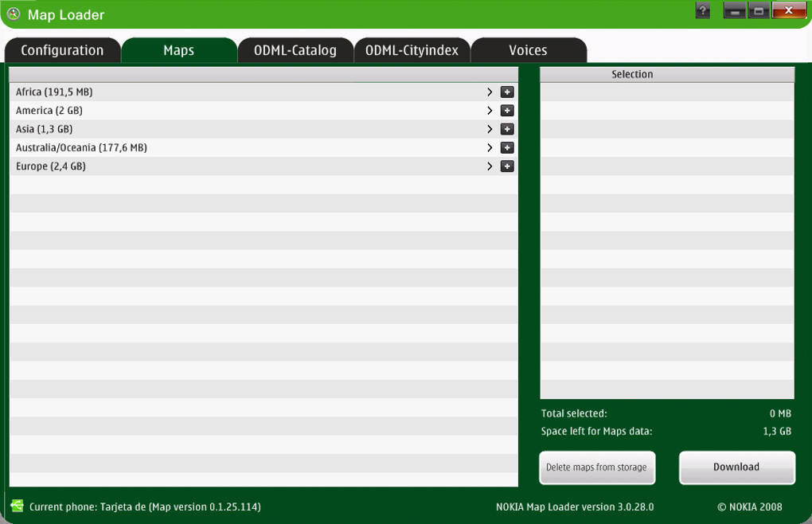Add America maps to selection

(507, 111)
